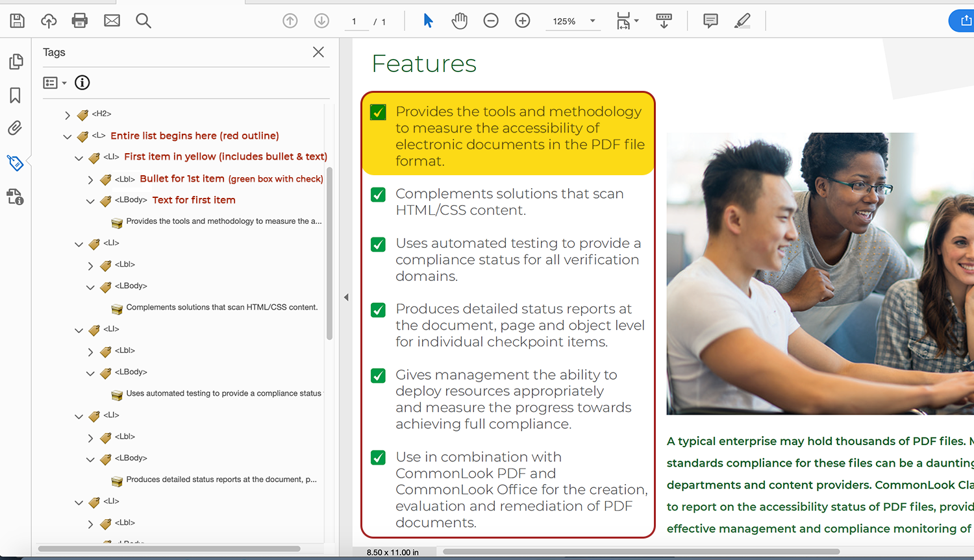Zoom out with the minus icon
This screenshot has height=560, width=974.
[x=491, y=21]
